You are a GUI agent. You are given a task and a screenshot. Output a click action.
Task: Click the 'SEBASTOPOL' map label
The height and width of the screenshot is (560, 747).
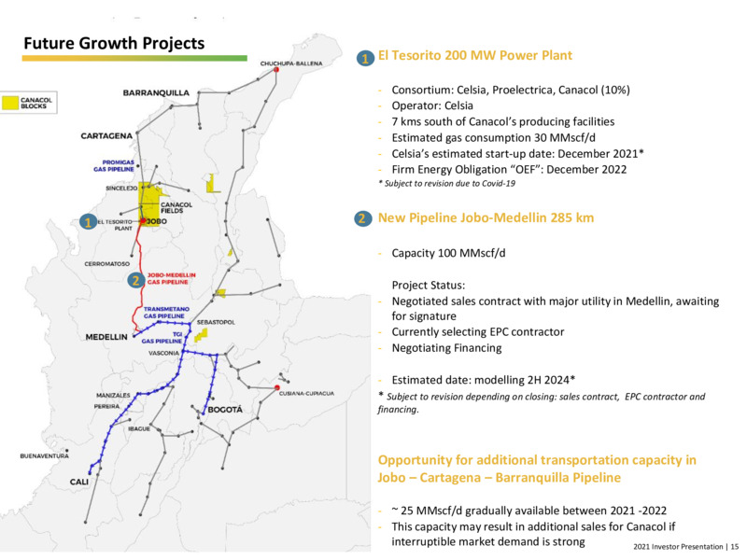click(x=216, y=322)
